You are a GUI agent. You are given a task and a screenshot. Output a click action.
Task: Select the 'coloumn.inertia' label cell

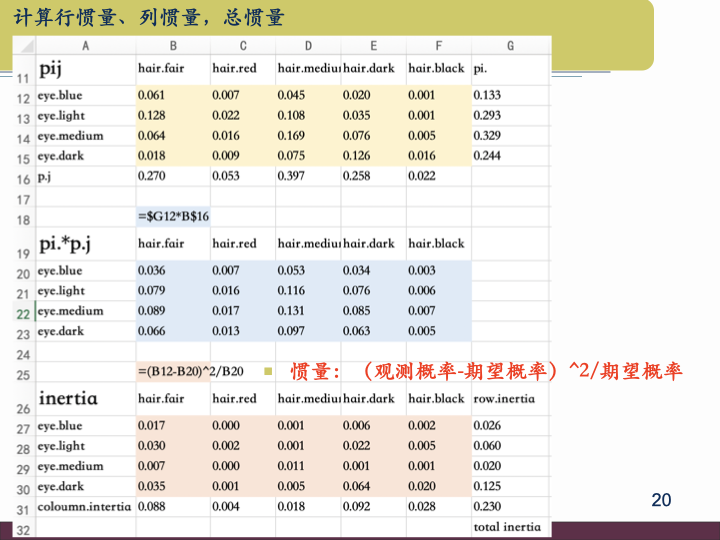(x=84, y=506)
